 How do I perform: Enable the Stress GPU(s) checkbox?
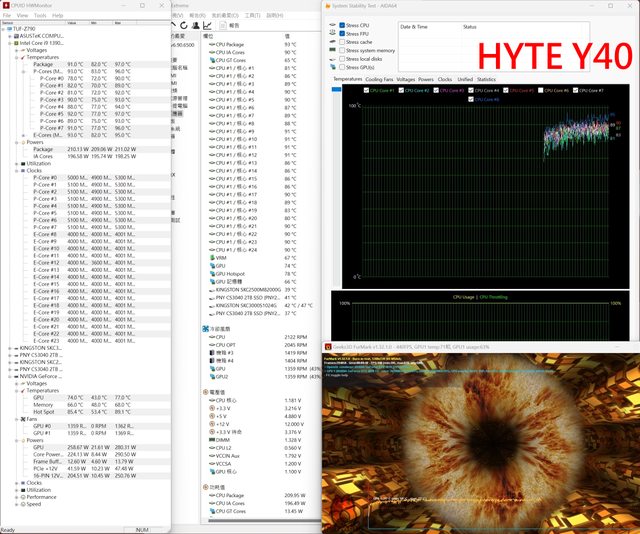(x=341, y=66)
